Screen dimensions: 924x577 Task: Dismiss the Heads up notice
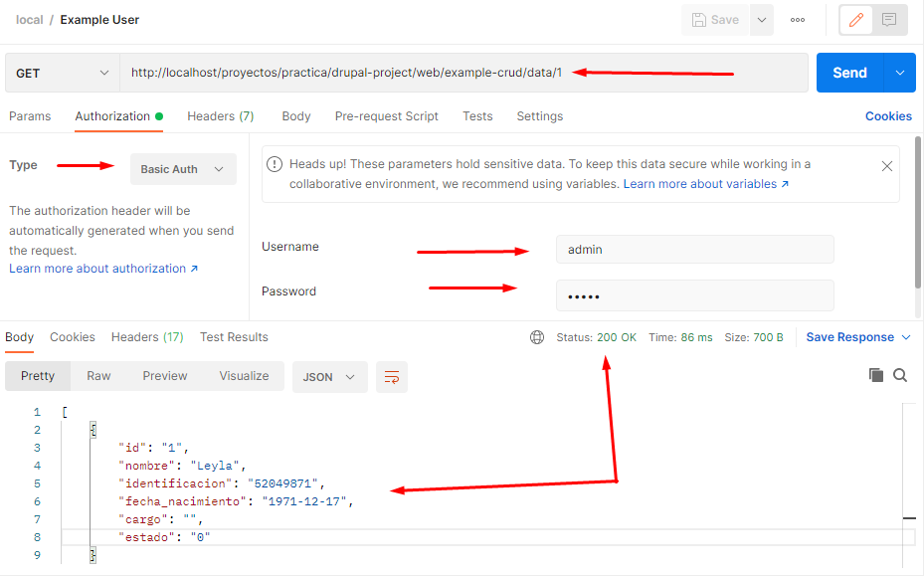click(886, 166)
